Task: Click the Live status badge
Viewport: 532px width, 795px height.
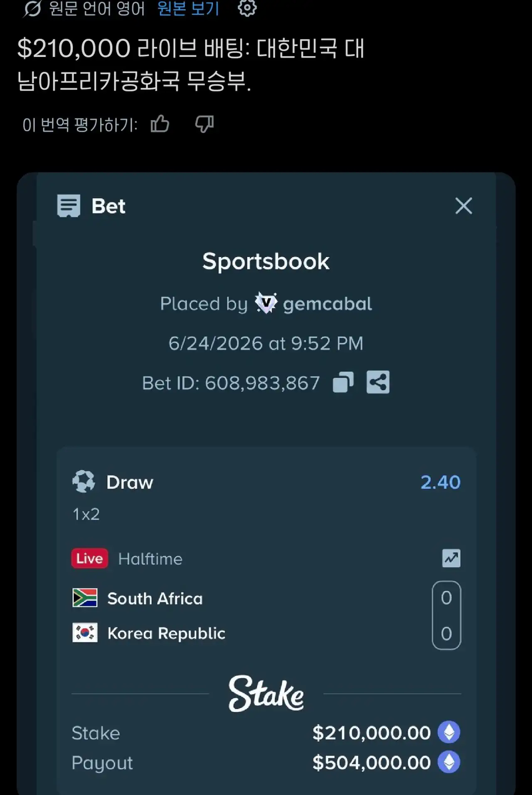Action: point(90,558)
